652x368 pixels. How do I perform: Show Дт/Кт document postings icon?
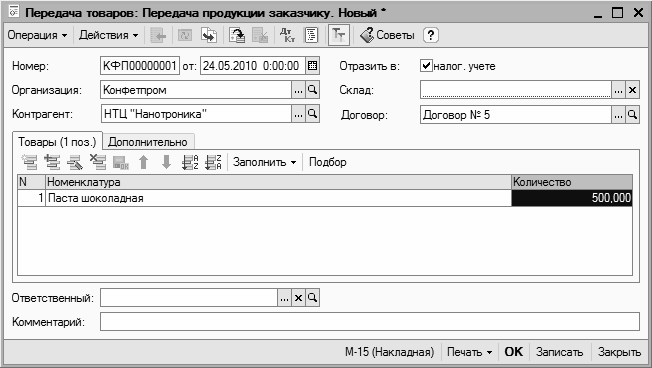tap(287, 35)
